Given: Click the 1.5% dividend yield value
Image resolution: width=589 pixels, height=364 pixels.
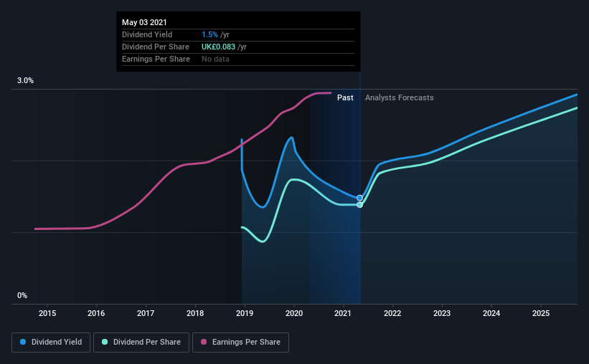Looking at the screenshot, I should [209, 34].
